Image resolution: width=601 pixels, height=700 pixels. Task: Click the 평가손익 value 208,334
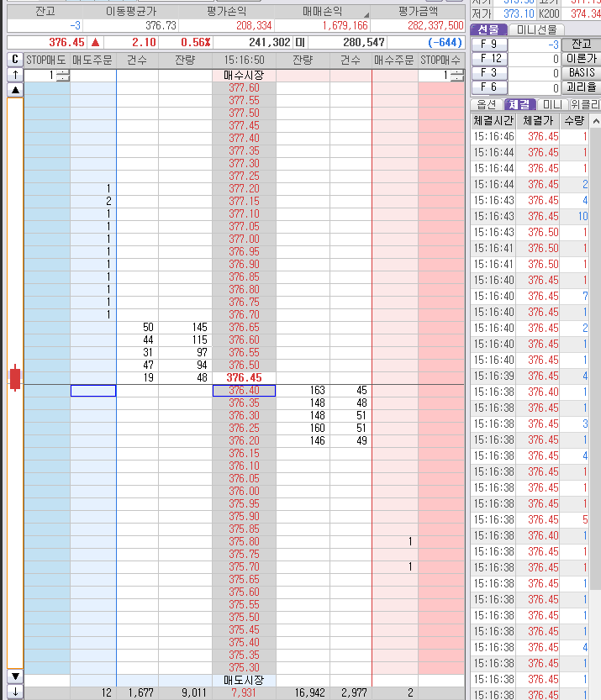point(254,26)
